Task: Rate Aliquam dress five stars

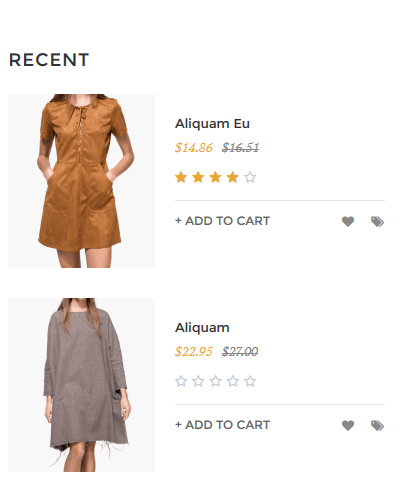Action: 250,381
